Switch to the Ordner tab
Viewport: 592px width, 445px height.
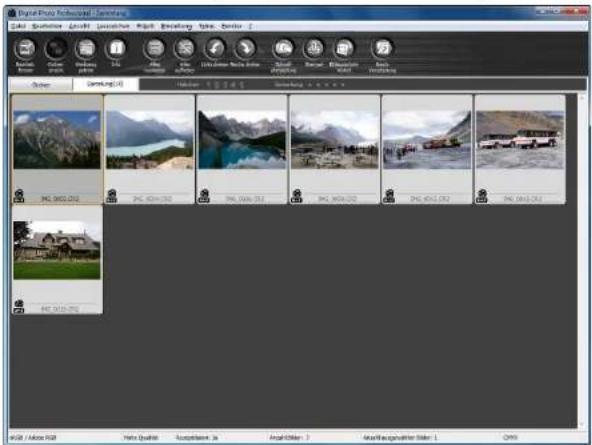click(x=41, y=85)
